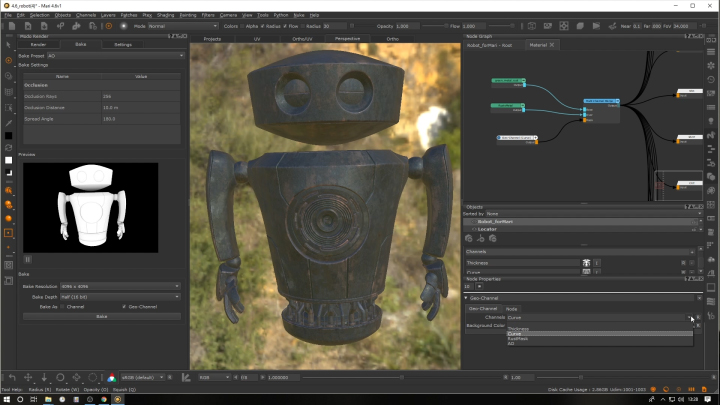The height and width of the screenshot is (405, 720).
Task: Open the Bake Preset dropdown
Action: point(112,55)
